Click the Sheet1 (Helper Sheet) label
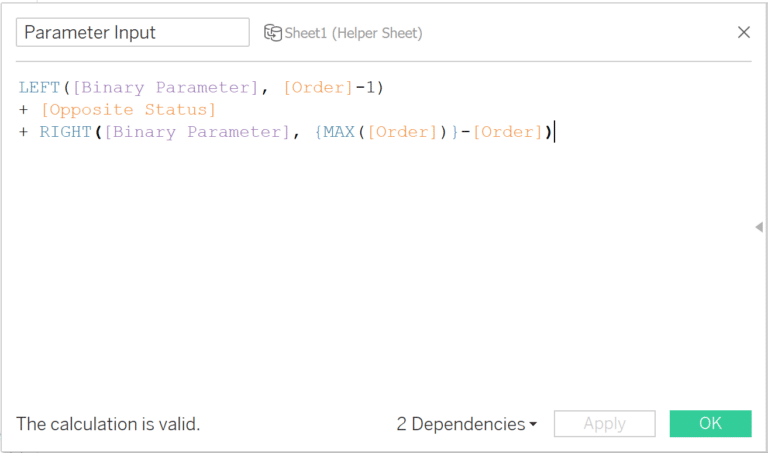 tap(353, 33)
